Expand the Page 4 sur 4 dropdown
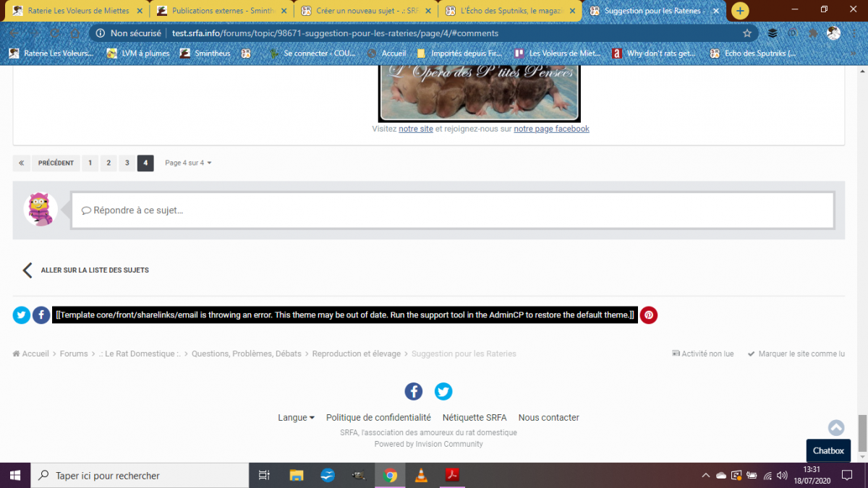 pos(188,163)
